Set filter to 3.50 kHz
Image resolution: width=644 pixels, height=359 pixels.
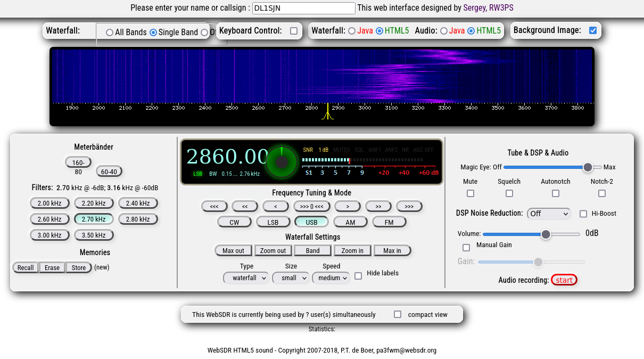pyautogui.click(x=94, y=235)
